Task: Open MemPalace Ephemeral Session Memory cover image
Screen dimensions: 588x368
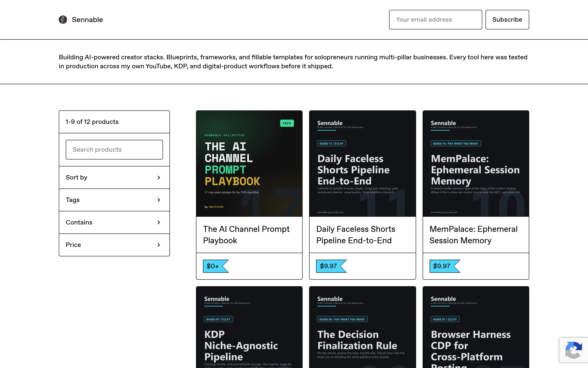Action: click(x=476, y=164)
